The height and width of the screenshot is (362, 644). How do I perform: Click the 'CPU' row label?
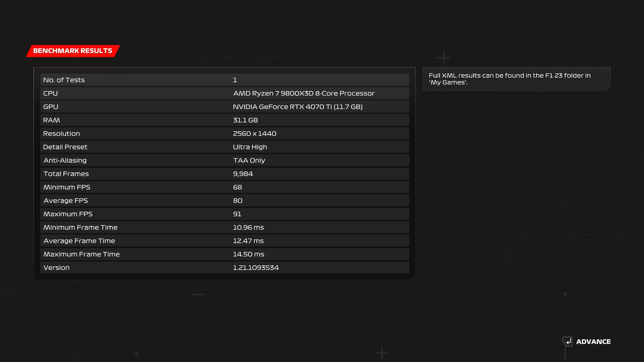click(x=51, y=93)
